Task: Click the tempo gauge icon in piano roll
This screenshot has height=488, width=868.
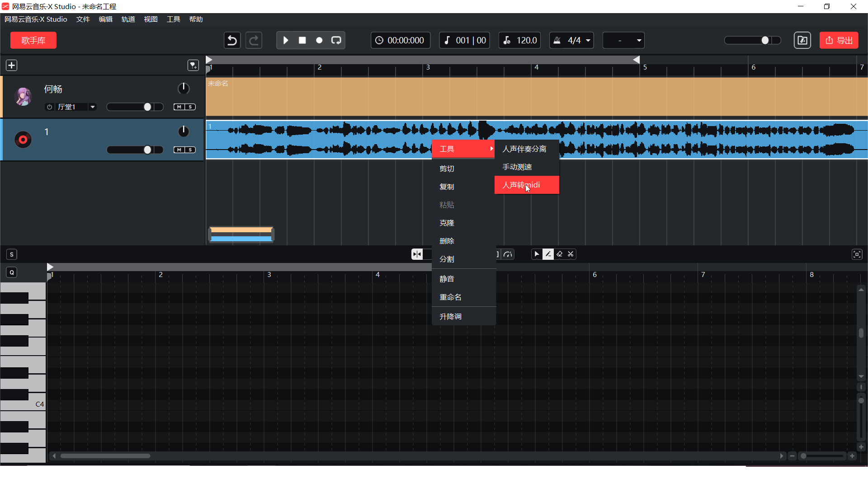Action: pyautogui.click(x=508, y=254)
